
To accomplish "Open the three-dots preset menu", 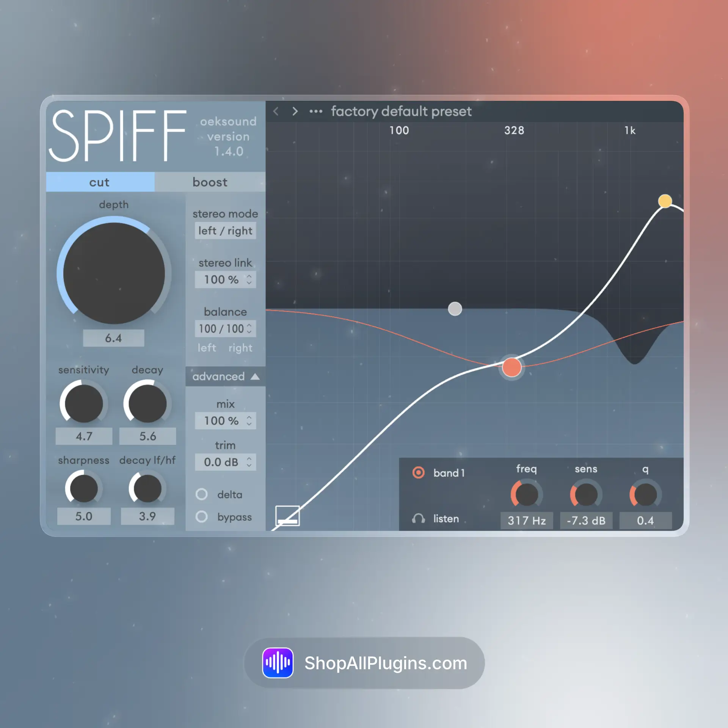I will point(315,111).
